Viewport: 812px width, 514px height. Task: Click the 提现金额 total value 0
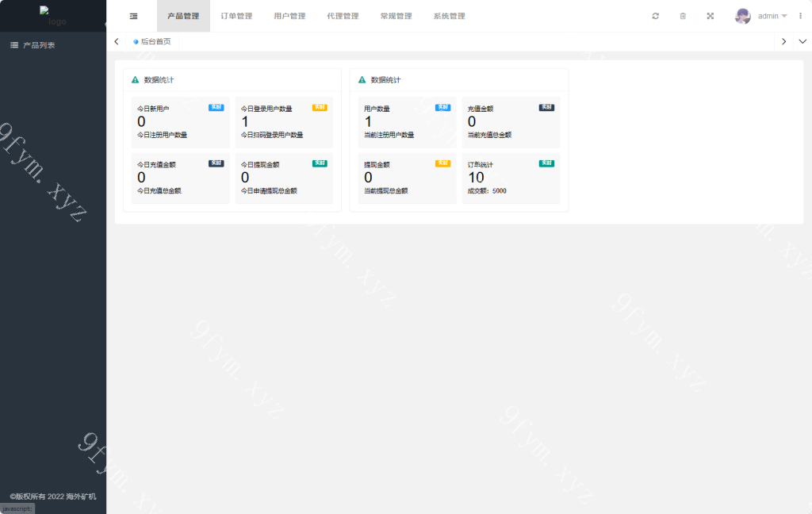(x=368, y=178)
